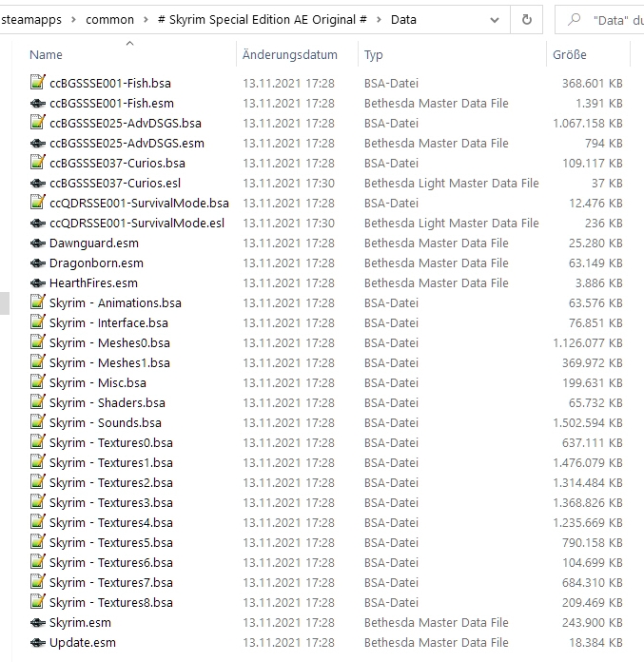Click the search magnifier icon
The height and width of the screenshot is (662, 644).
(x=574, y=19)
